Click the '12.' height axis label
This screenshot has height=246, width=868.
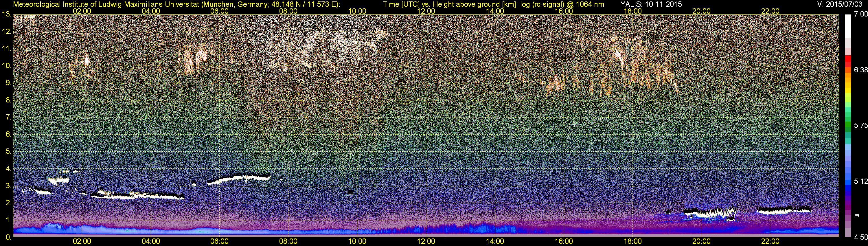pyautogui.click(x=7, y=32)
